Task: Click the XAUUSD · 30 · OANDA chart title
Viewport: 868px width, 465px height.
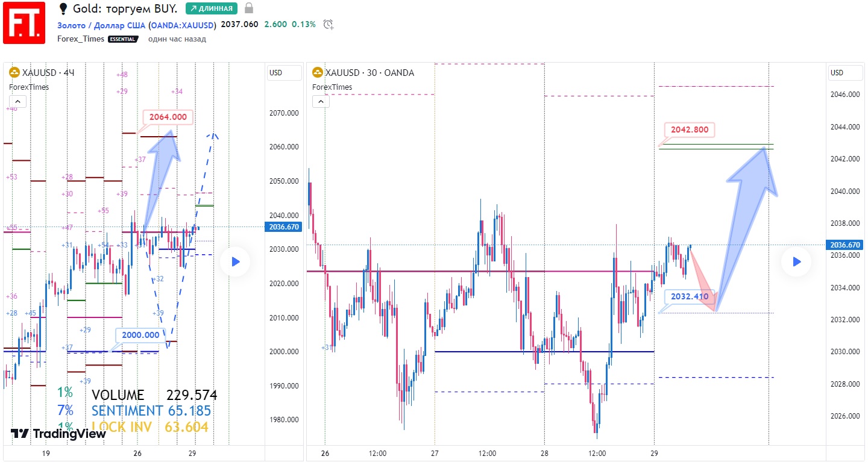Action: tap(370, 73)
